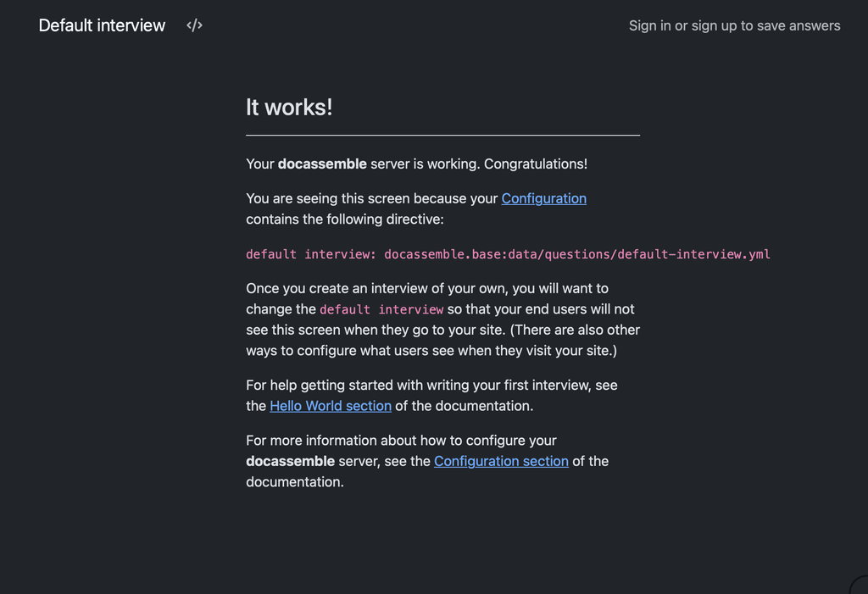
Task: Open the Configuration link
Action: 543,198
